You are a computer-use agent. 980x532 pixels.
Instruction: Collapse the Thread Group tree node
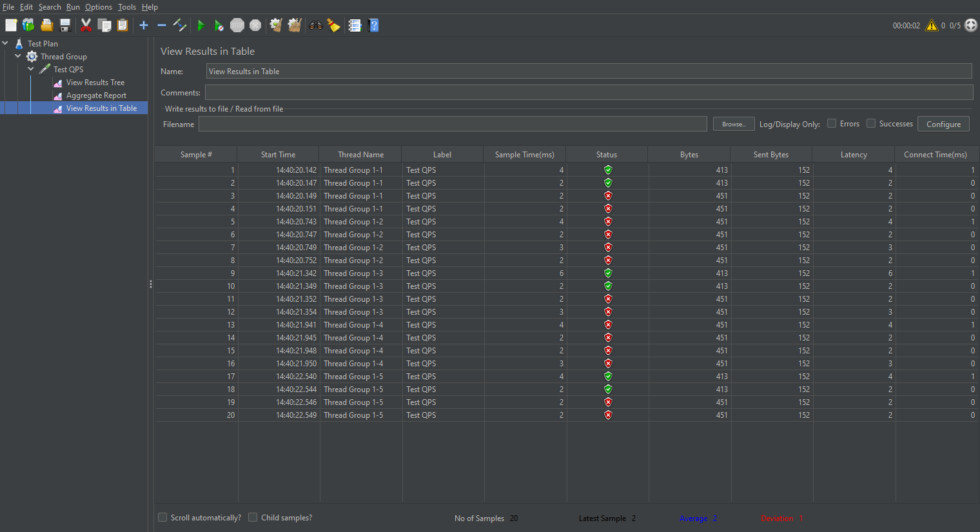[x=18, y=56]
